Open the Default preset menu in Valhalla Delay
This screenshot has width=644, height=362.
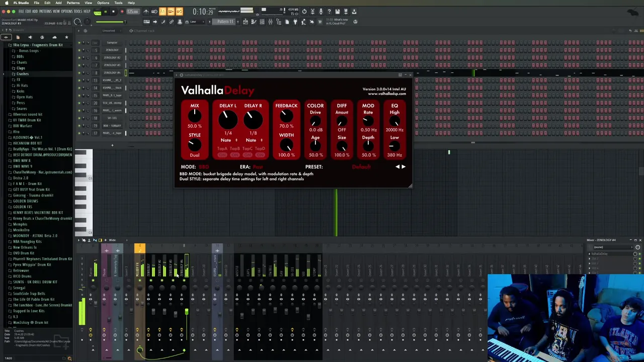pos(361,167)
